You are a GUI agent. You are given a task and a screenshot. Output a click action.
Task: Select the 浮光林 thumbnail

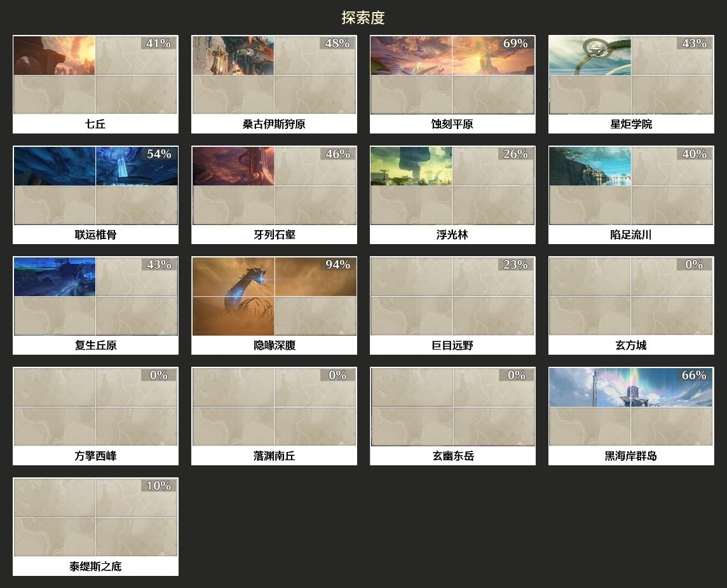[452, 186]
